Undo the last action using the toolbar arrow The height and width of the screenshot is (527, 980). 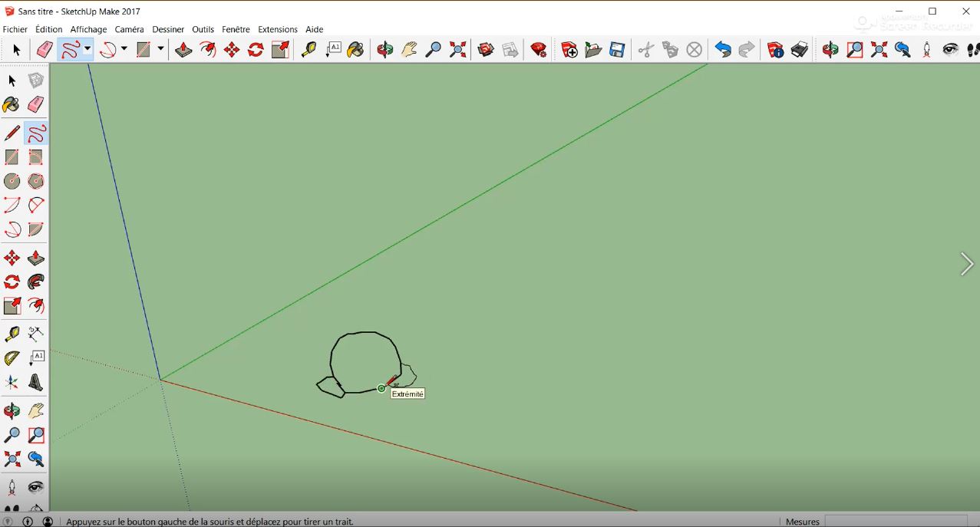pyautogui.click(x=721, y=49)
